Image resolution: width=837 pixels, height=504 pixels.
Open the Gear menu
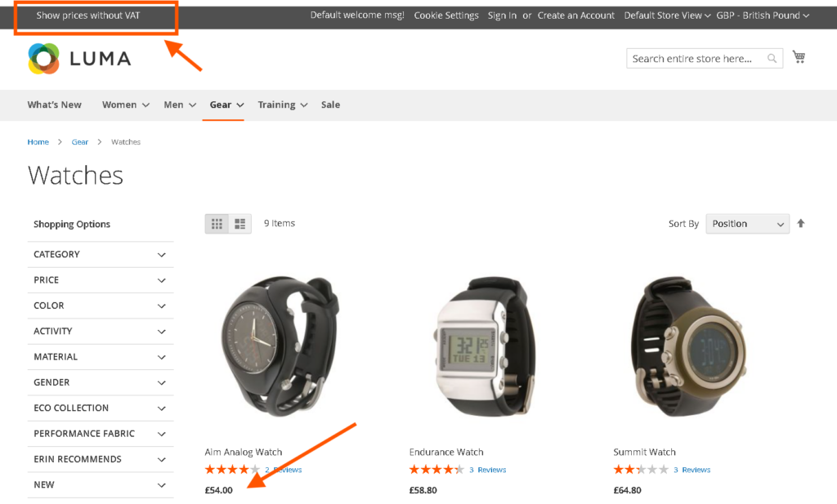pyautogui.click(x=226, y=105)
